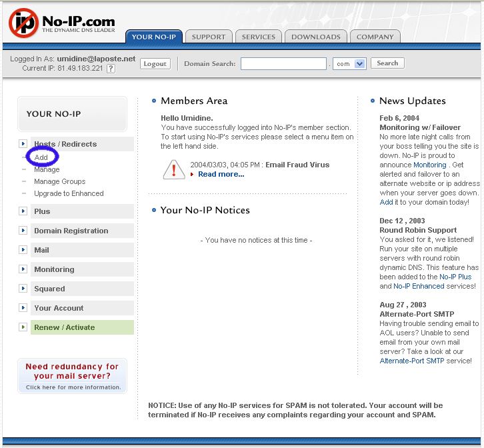
Task: Open the SUPPORT tab
Action: 209,37
